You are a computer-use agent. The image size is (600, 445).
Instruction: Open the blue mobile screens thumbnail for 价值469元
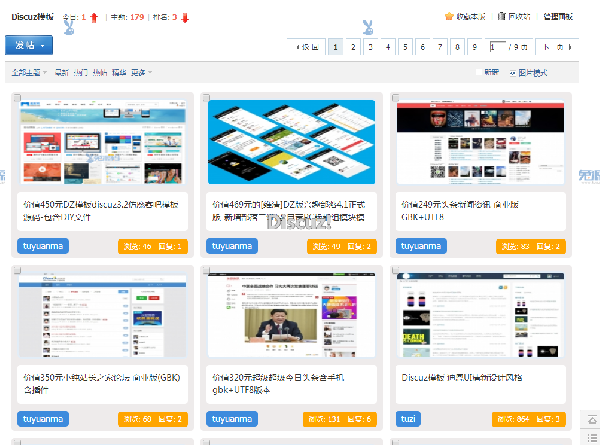[x=292, y=142]
